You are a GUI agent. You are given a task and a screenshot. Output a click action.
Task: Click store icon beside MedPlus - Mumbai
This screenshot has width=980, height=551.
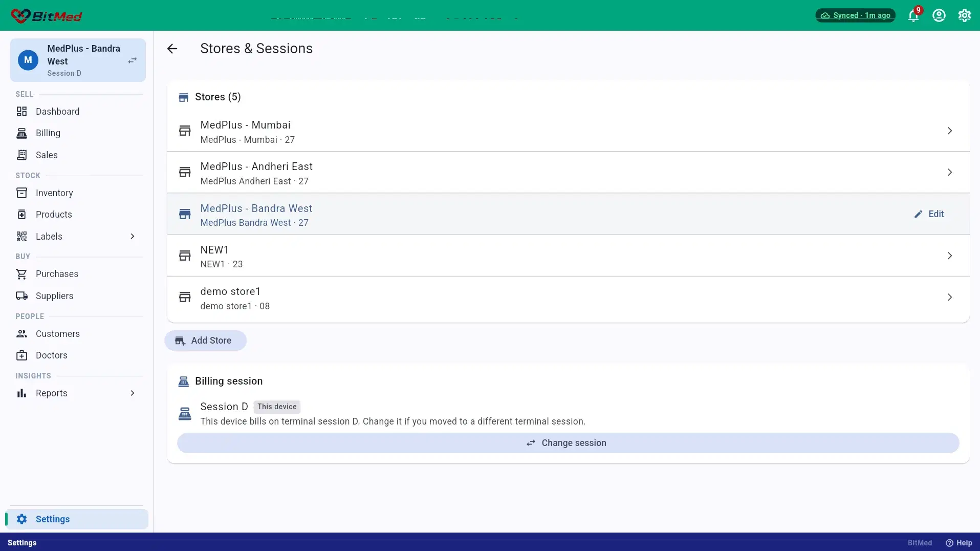click(x=185, y=131)
